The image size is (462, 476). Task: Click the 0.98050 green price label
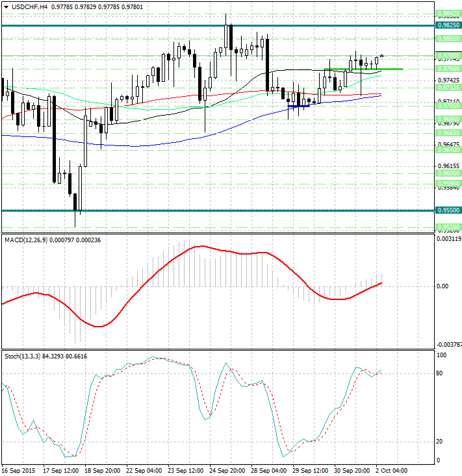pyautogui.click(x=448, y=39)
